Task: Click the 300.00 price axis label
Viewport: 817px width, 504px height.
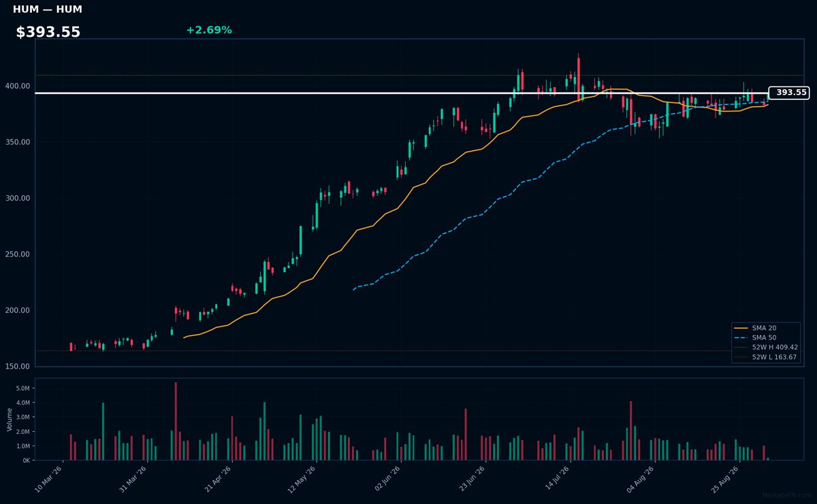Action: pos(18,199)
